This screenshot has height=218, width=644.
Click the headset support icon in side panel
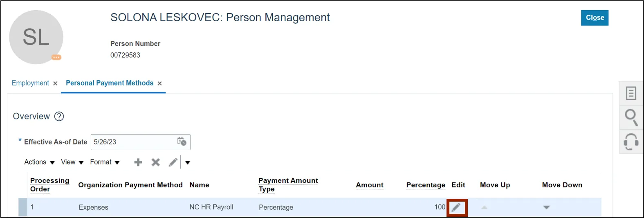point(631,142)
